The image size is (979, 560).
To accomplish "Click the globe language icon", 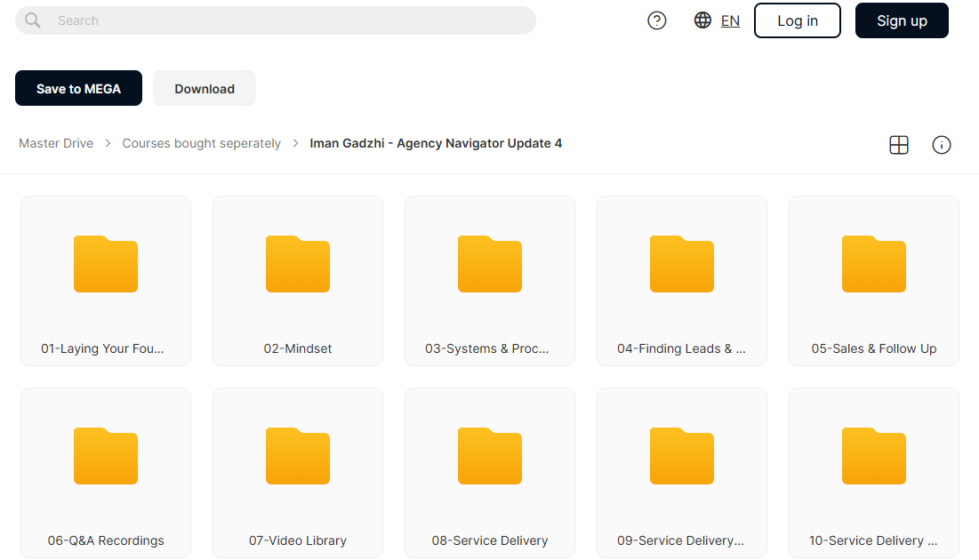I will coord(702,20).
